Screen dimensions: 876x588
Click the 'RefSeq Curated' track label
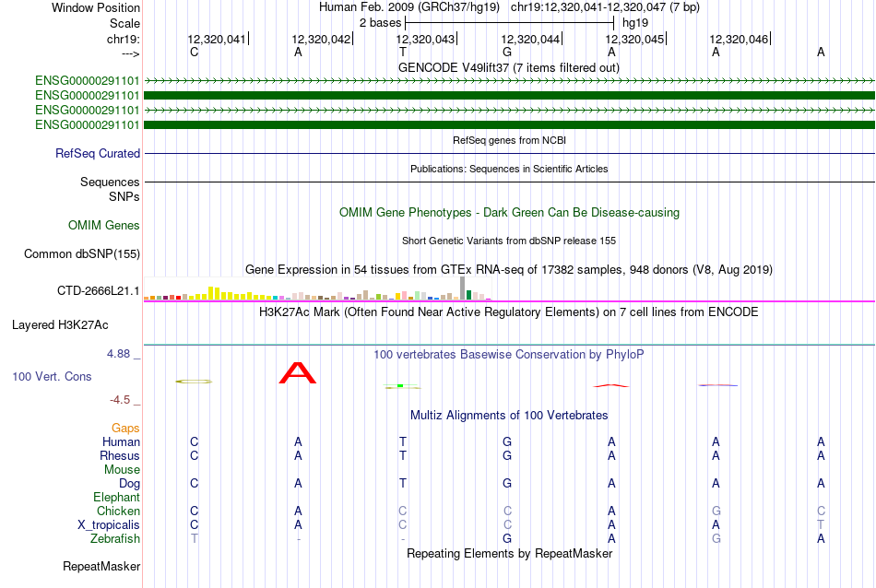click(98, 153)
